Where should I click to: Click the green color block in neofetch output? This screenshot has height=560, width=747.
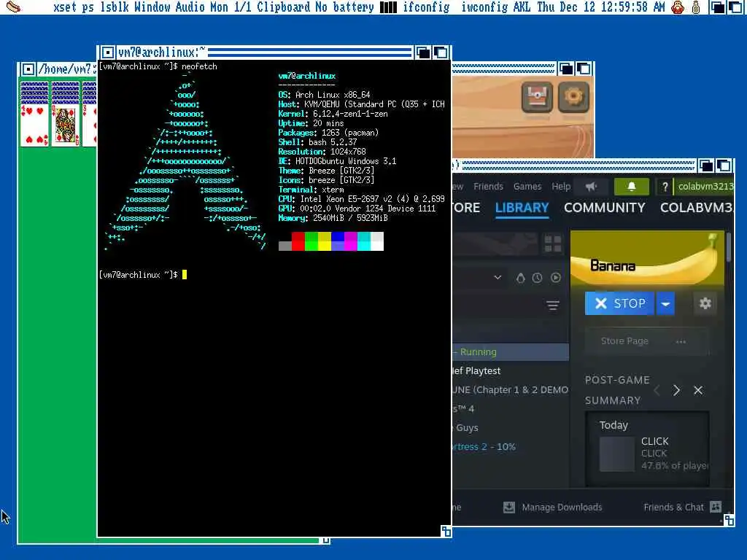pyautogui.click(x=311, y=241)
